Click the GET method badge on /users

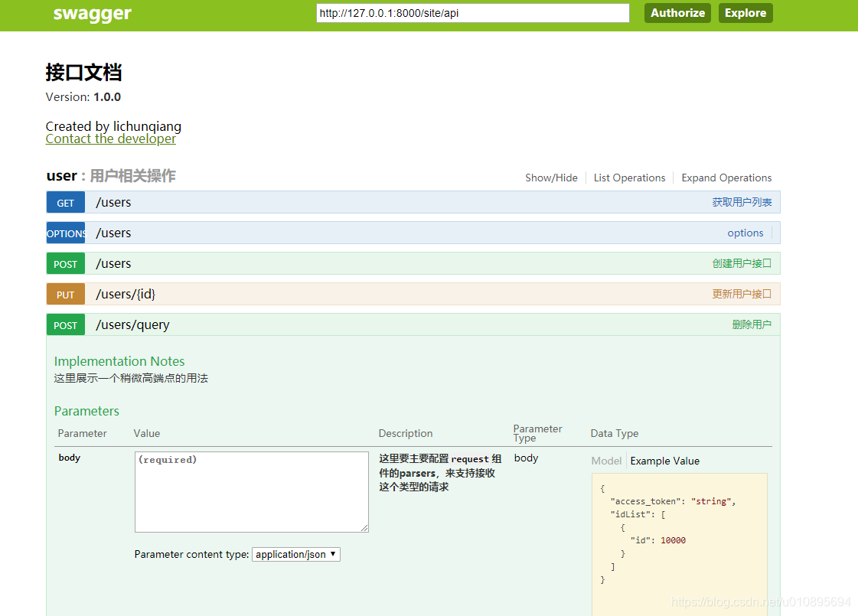click(x=65, y=202)
